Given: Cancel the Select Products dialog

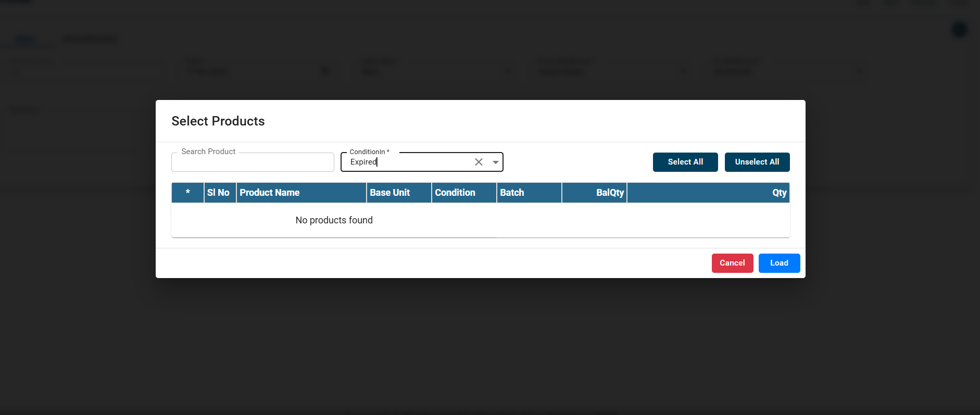Looking at the screenshot, I should [732, 263].
